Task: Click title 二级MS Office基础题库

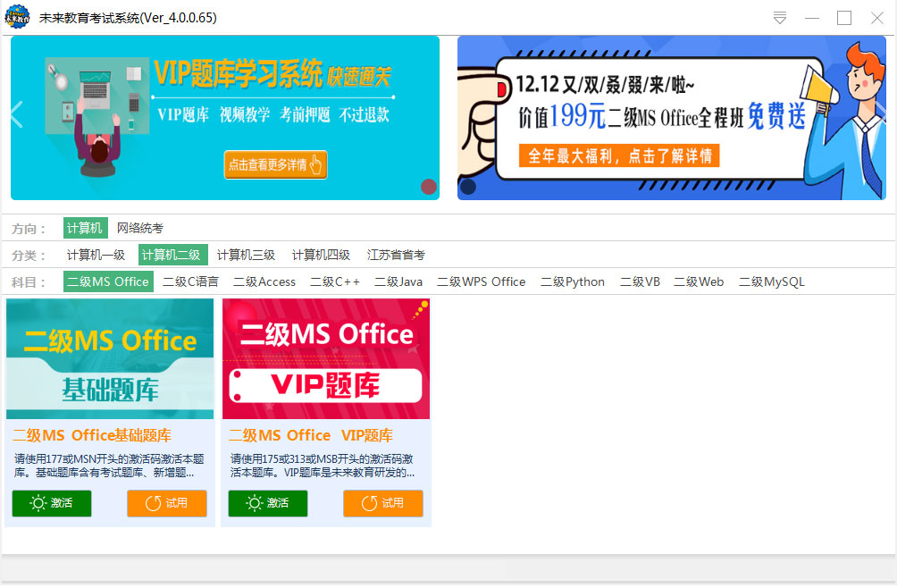Action: (x=92, y=436)
